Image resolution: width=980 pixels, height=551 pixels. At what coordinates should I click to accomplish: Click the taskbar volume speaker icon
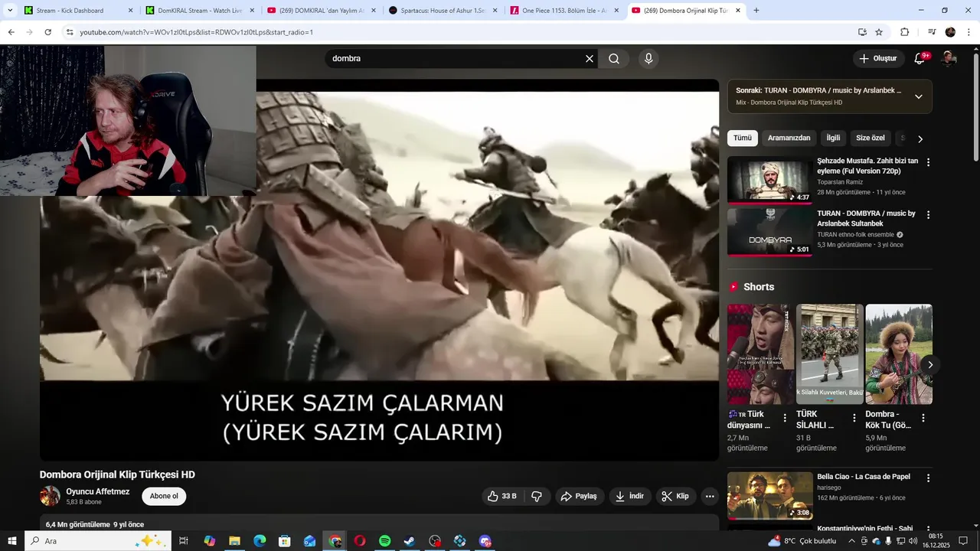point(913,541)
